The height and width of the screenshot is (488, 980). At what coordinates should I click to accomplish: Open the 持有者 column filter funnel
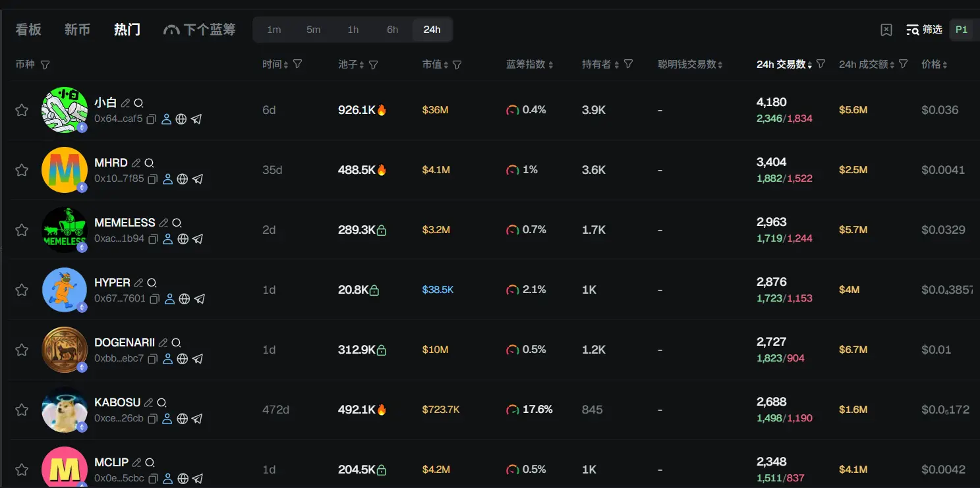point(628,64)
